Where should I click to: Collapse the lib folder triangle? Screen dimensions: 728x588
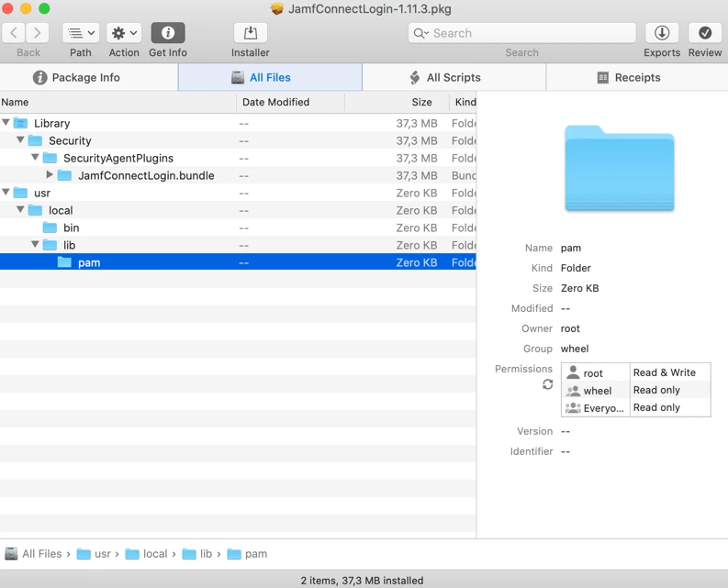click(x=35, y=245)
